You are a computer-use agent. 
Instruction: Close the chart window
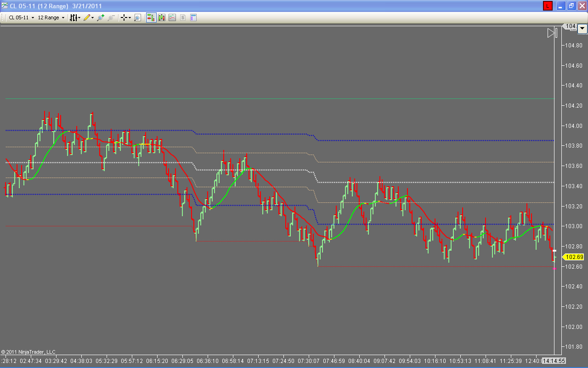coord(582,6)
